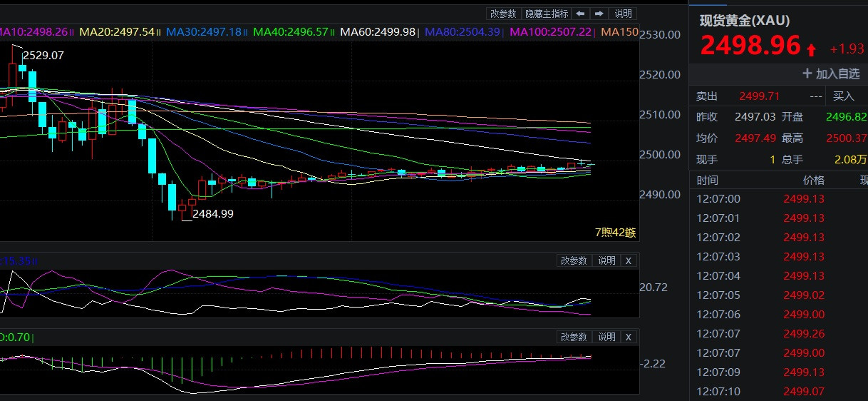Click the left arrow in chart toolbar
Image resolution: width=868 pixels, height=401 pixels.
pos(581,14)
